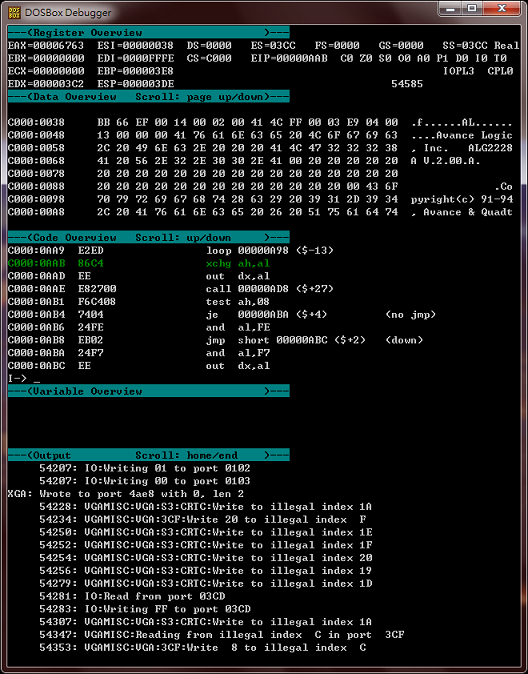Image resolution: width=528 pixels, height=674 pixels.
Task: Click log line 'Read from port 03CD'
Action: pyautogui.click(x=132, y=596)
